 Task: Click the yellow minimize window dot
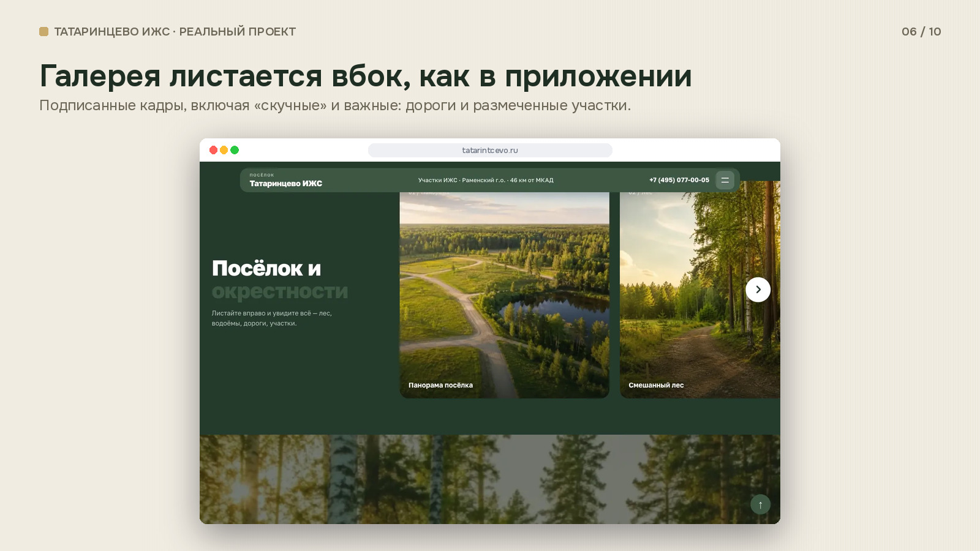(224, 150)
